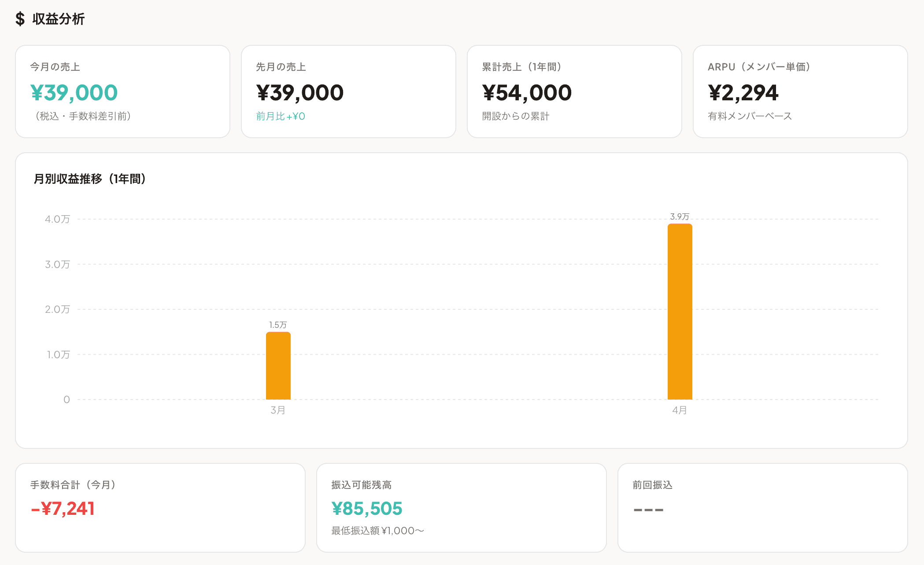Select the 今月の売上 ¥39,000 card
Viewport: 924px width, 565px height.
(122, 92)
